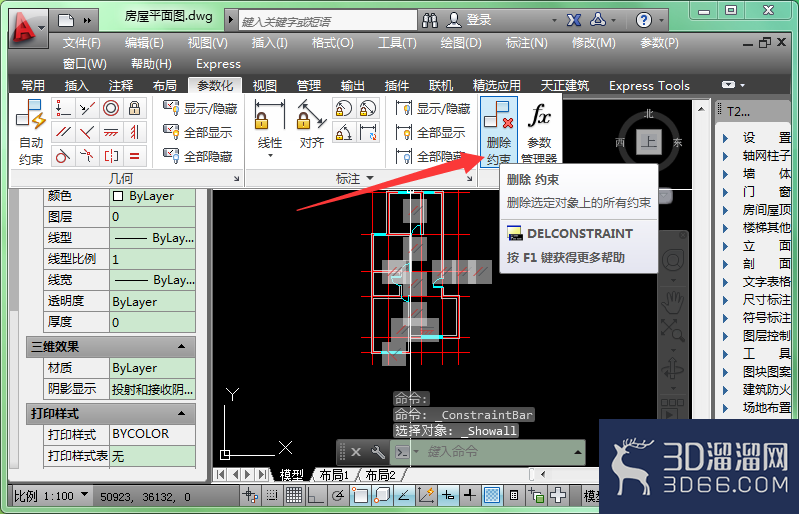
Task: Toggle Infer Constraints in status bar
Action: pos(250,495)
